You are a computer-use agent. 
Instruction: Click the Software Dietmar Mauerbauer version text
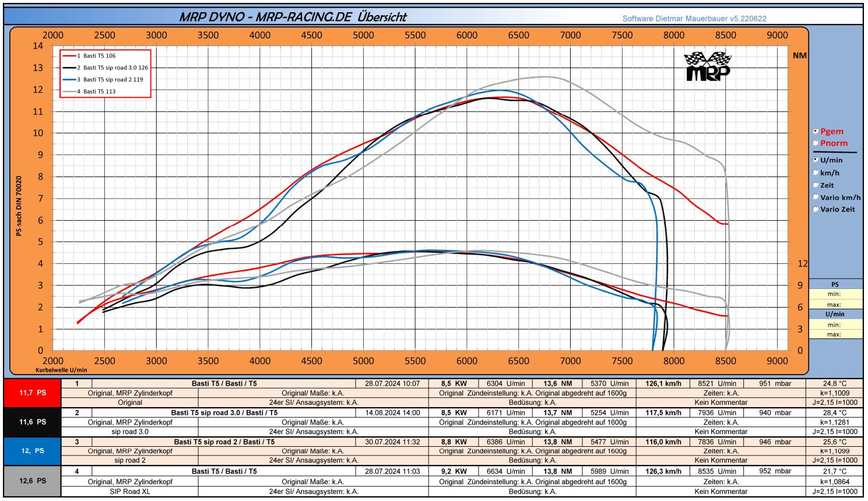point(694,19)
